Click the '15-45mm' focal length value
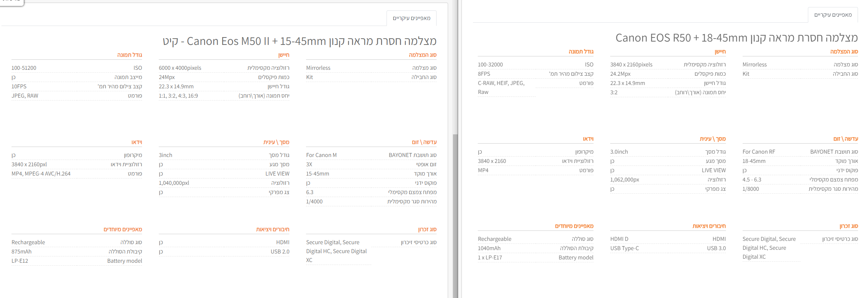The image size is (868, 298). tap(318, 174)
